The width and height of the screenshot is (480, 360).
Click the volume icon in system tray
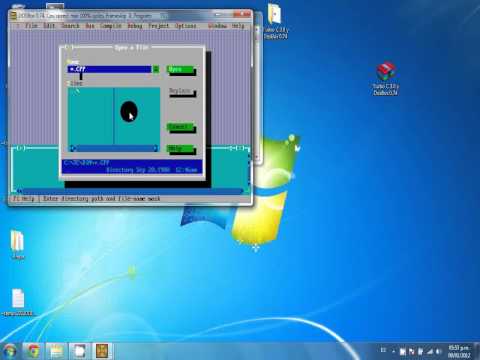pyautogui.click(x=439, y=351)
